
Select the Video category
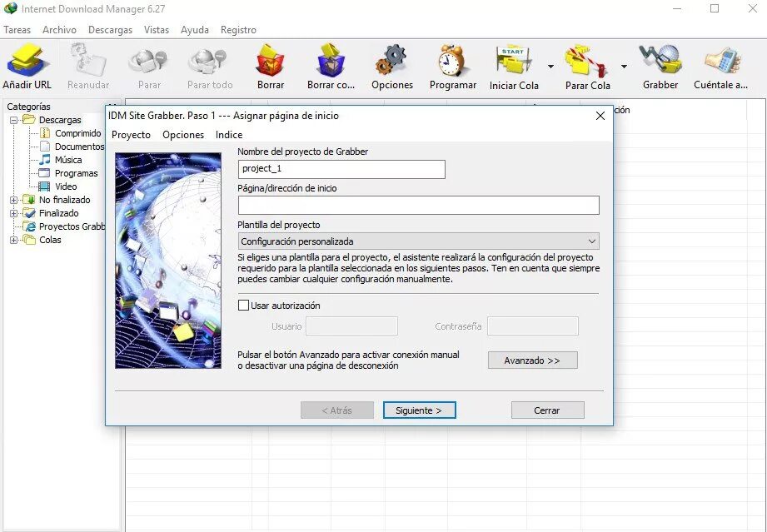click(66, 186)
